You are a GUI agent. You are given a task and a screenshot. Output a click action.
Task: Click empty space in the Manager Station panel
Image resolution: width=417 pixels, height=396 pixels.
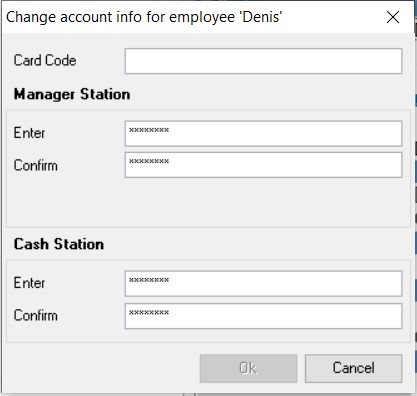[208, 203]
